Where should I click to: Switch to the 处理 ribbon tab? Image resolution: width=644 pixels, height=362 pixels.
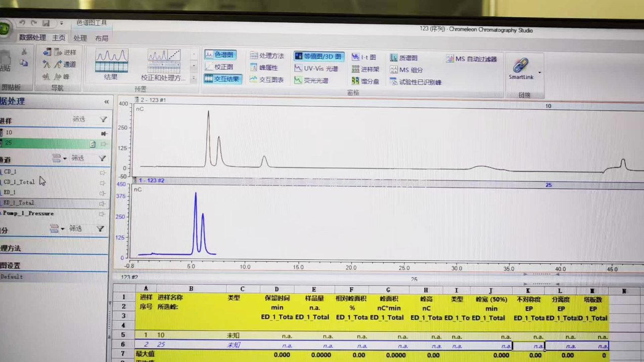pos(80,38)
